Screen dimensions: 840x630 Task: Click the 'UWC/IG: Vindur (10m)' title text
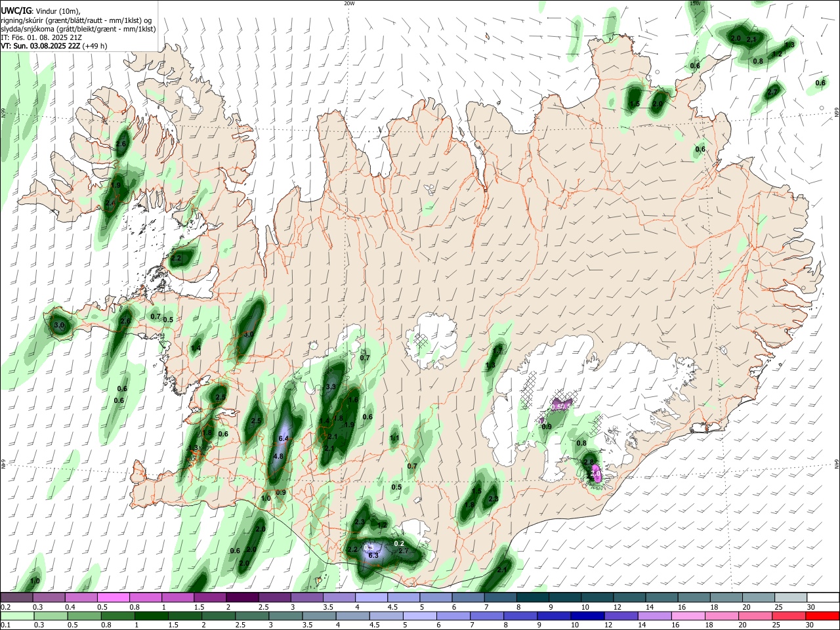click(x=40, y=11)
